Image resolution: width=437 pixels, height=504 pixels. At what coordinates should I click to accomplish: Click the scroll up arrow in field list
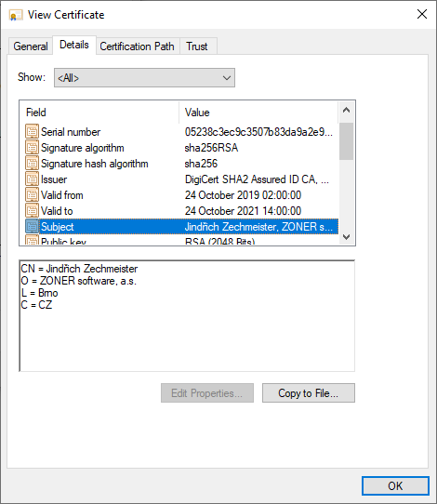(x=346, y=111)
